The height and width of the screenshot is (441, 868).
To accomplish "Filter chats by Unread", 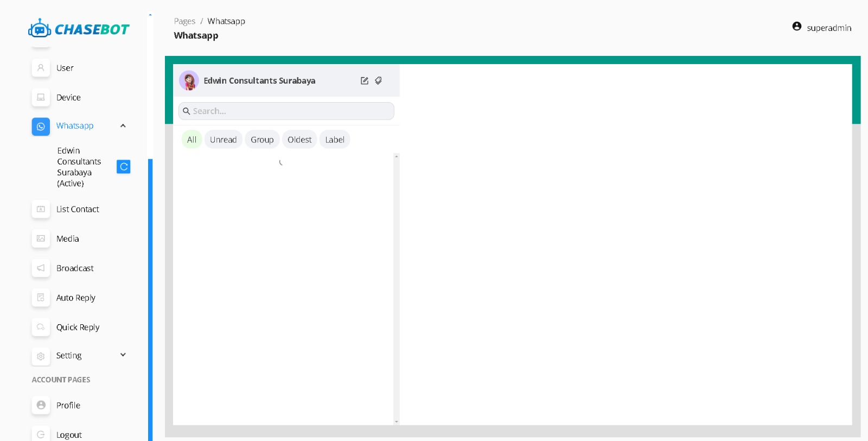I will (223, 140).
